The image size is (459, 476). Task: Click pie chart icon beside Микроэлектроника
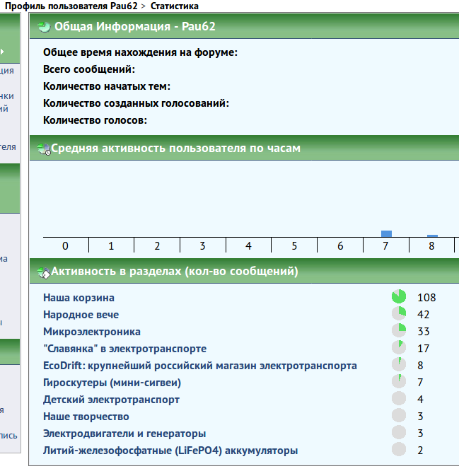coord(399,331)
